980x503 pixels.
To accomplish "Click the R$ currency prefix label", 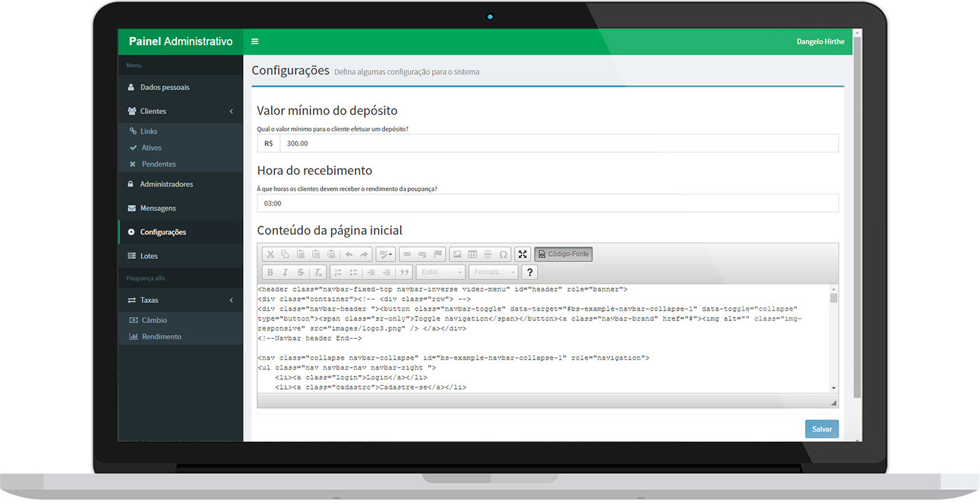I will pos(269,143).
